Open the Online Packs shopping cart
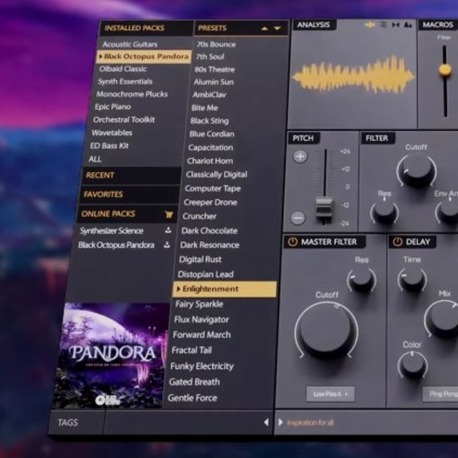This screenshot has width=458, height=458. coord(169,215)
